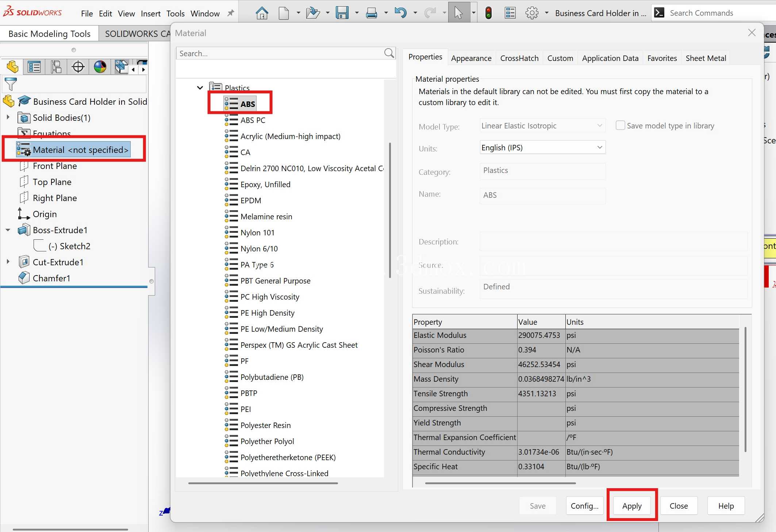The width and height of the screenshot is (776, 532).
Task: Expand the Cut-Extrude1 feature
Action: point(8,262)
